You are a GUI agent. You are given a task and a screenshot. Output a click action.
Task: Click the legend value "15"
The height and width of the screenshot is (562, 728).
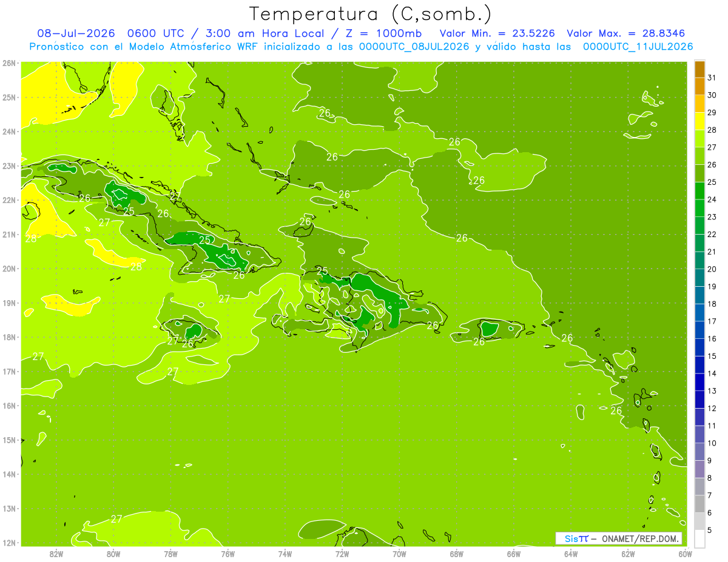coord(712,356)
